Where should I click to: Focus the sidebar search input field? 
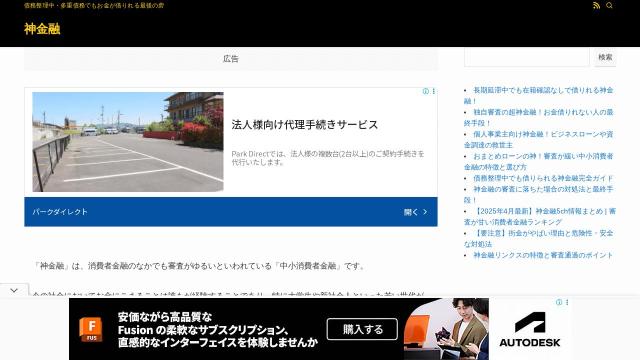pos(527,57)
